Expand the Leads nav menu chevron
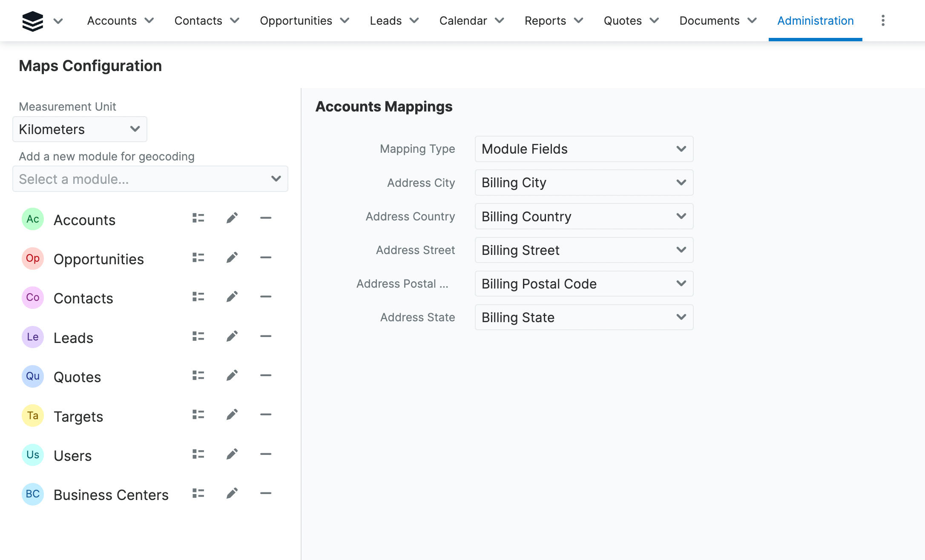925x560 pixels. (414, 20)
